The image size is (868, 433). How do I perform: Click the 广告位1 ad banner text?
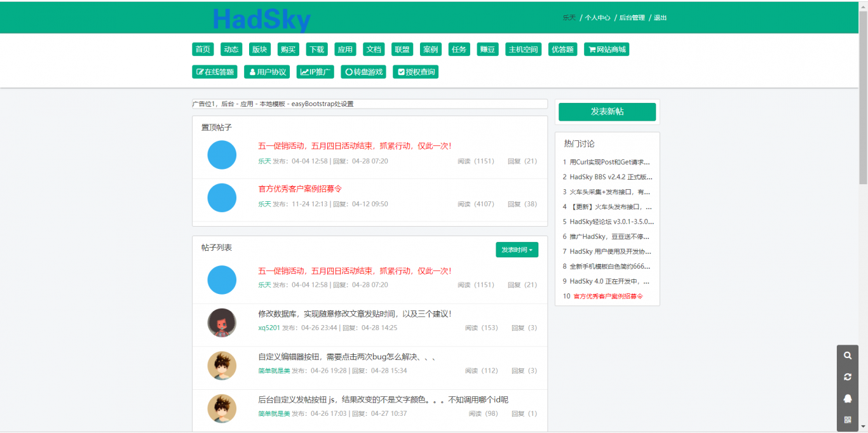[273, 104]
